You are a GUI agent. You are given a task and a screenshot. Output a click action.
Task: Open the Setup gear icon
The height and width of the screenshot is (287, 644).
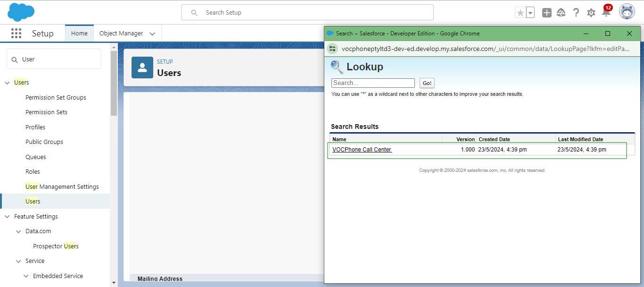coord(591,13)
